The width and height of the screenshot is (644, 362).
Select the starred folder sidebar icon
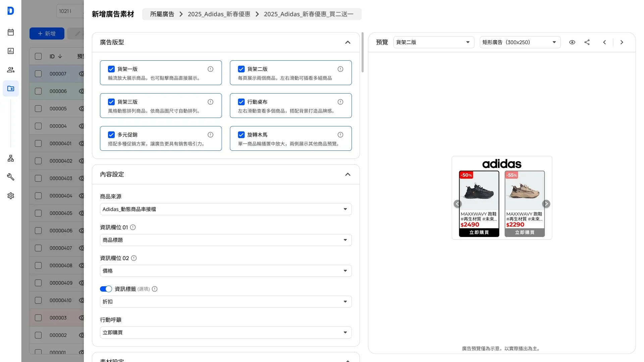coord(11,88)
